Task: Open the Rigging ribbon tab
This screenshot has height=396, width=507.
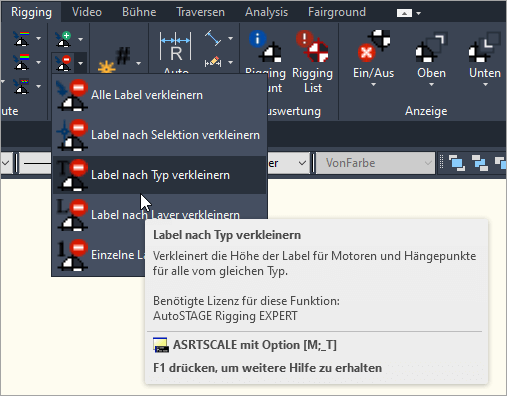Action: tap(31, 12)
